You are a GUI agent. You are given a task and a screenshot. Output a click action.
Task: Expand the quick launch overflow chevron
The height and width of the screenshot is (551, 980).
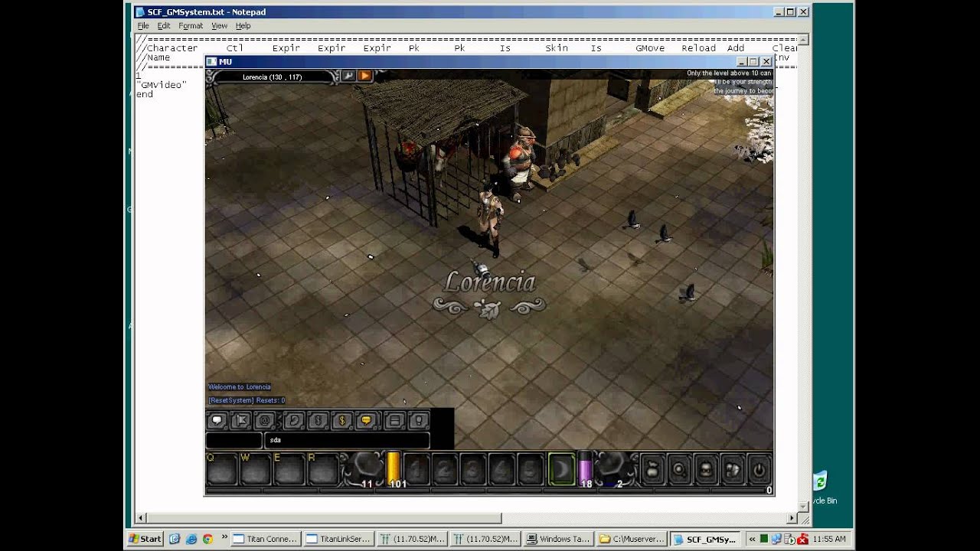point(223,539)
